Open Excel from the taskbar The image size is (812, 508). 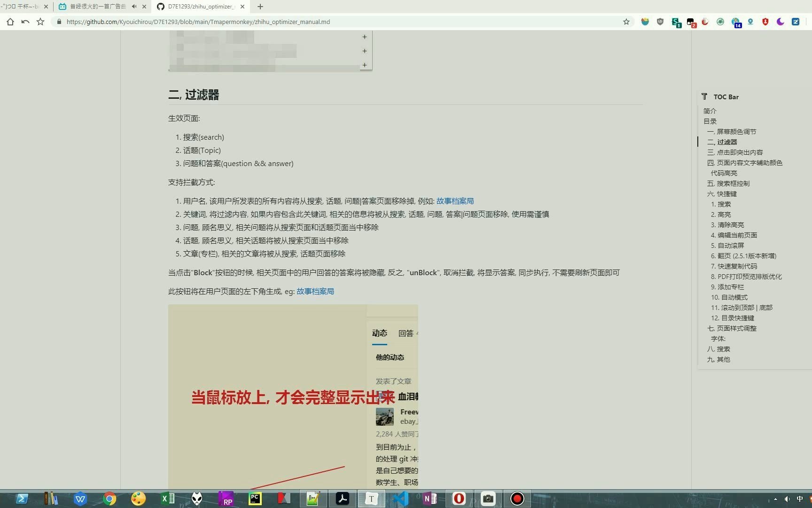click(167, 499)
